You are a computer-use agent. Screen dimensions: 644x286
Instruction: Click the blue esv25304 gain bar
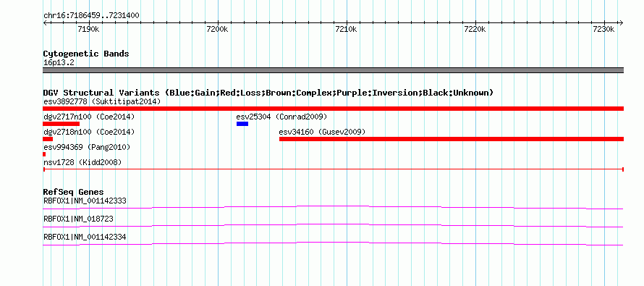[242, 124]
